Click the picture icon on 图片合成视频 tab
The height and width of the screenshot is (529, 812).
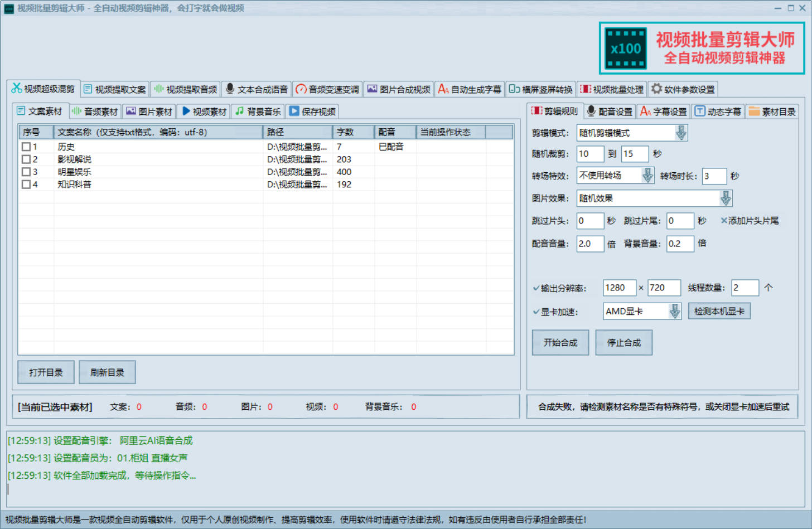[x=372, y=89]
